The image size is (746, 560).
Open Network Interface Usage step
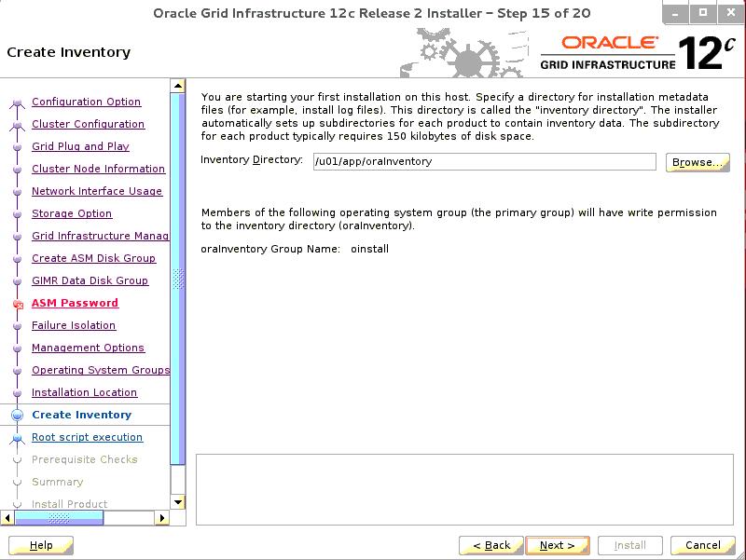[x=97, y=191]
